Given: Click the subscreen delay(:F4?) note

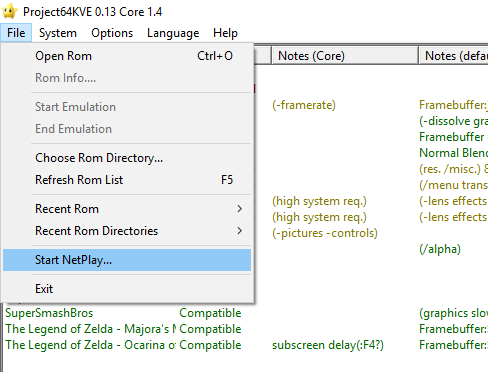Looking at the screenshot, I should pyautogui.click(x=328, y=345).
